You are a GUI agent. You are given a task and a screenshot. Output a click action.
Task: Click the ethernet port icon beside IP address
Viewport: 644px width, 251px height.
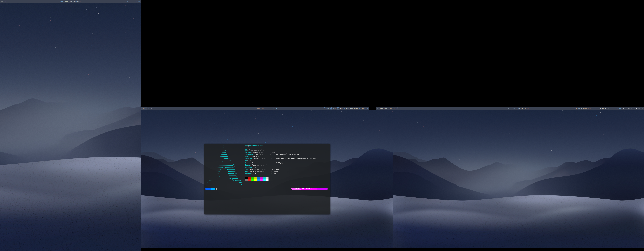[x=378, y=108]
